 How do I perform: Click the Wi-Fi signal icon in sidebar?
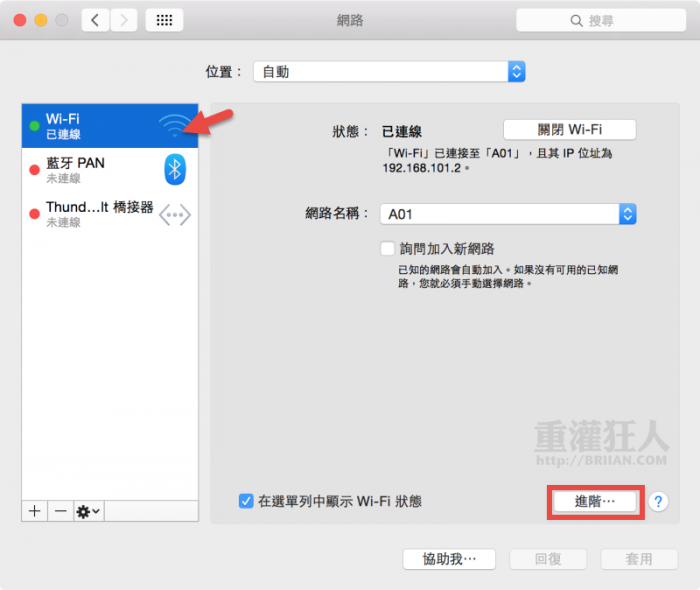(x=174, y=126)
